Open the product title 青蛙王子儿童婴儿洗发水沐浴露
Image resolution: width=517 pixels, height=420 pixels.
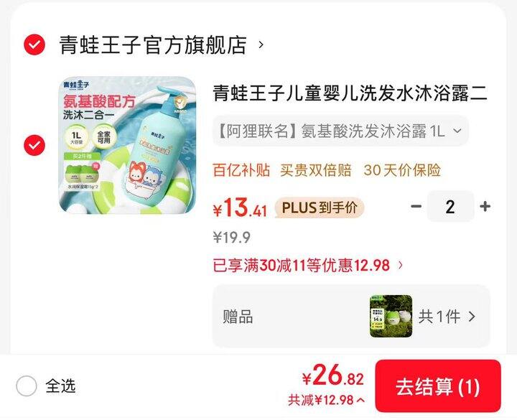(x=350, y=93)
